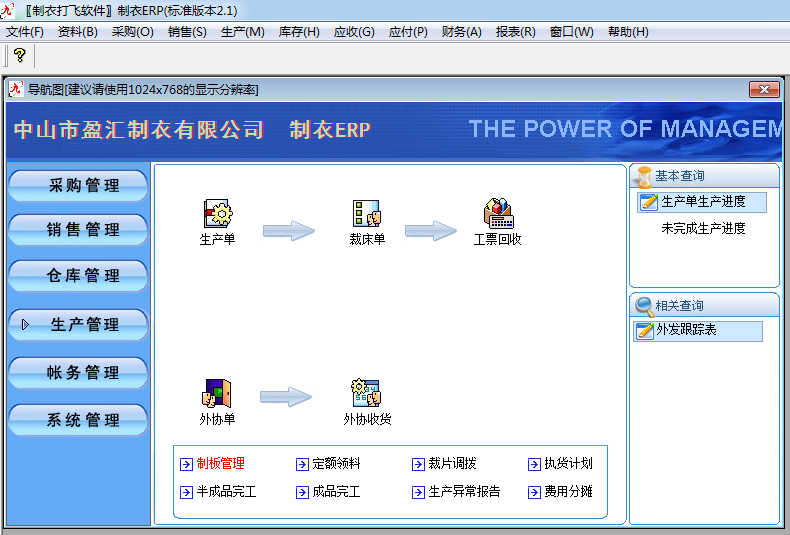Open the 生产单 production order icon

[x=218, y=214]
